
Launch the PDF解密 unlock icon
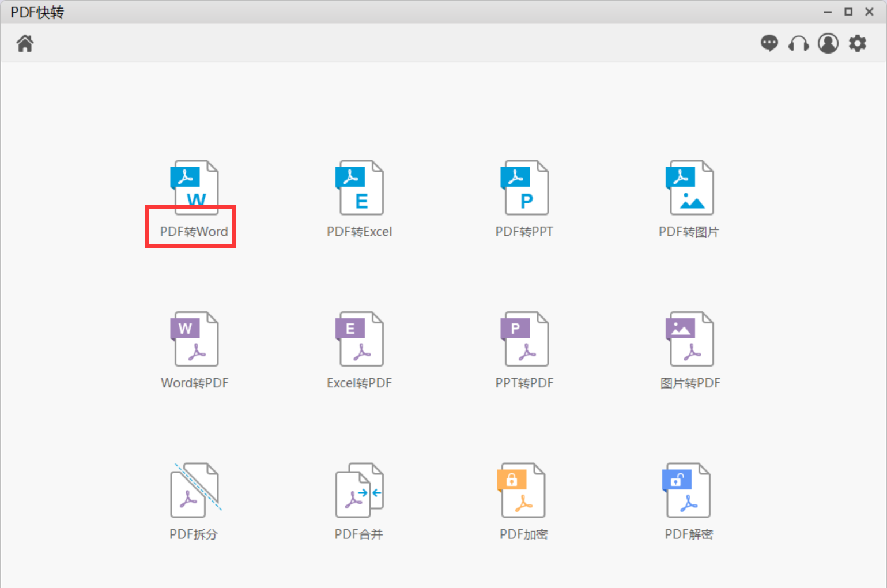[688, 490]
